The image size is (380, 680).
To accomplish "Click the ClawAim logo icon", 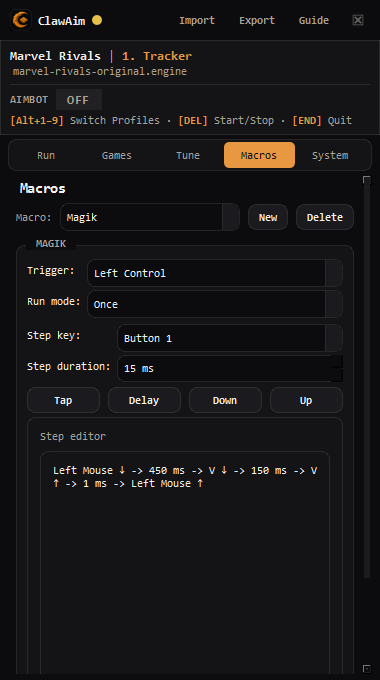I will 21,20.
